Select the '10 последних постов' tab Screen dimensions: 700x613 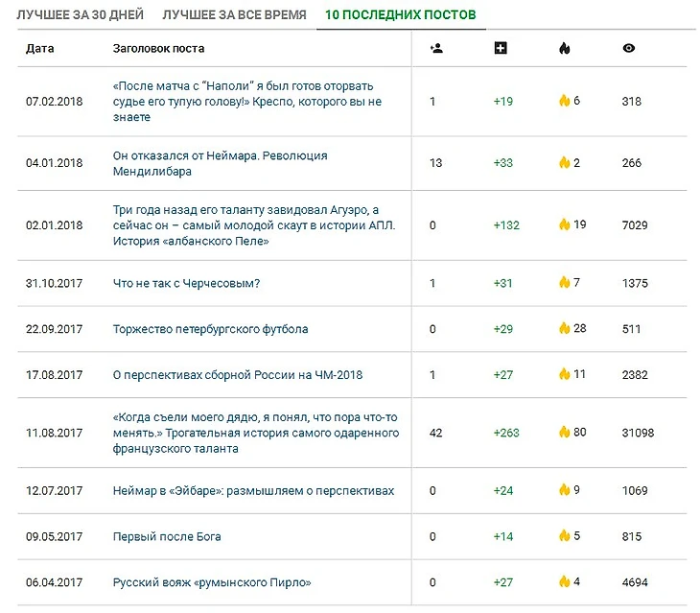(x=400, y=15)
